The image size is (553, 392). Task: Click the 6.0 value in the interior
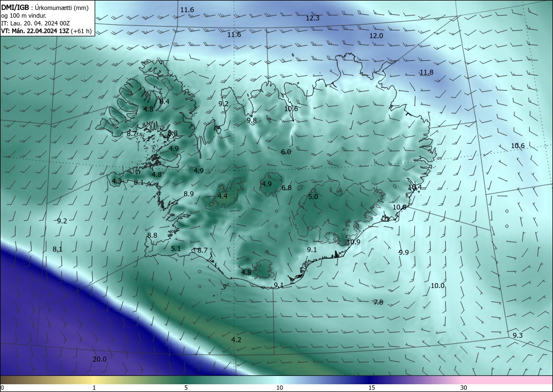click(x=286, y=152)
